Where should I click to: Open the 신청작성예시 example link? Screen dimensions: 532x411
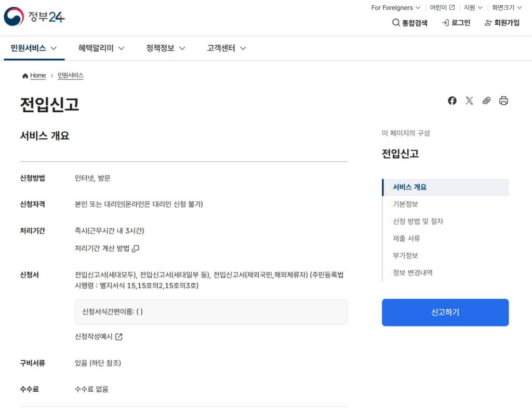pyautogui.click(x=96, y=338)
